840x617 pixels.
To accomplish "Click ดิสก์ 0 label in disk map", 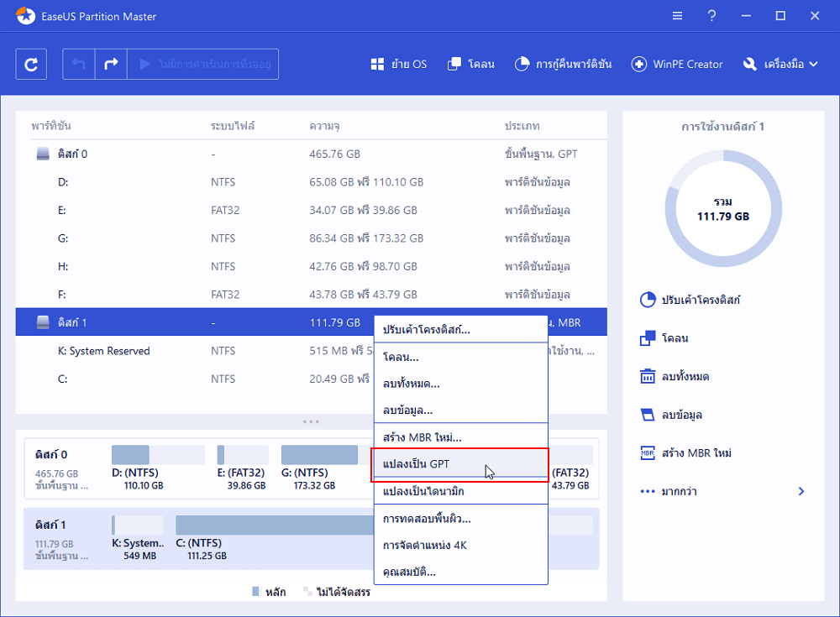I will (x=51, y=455).
